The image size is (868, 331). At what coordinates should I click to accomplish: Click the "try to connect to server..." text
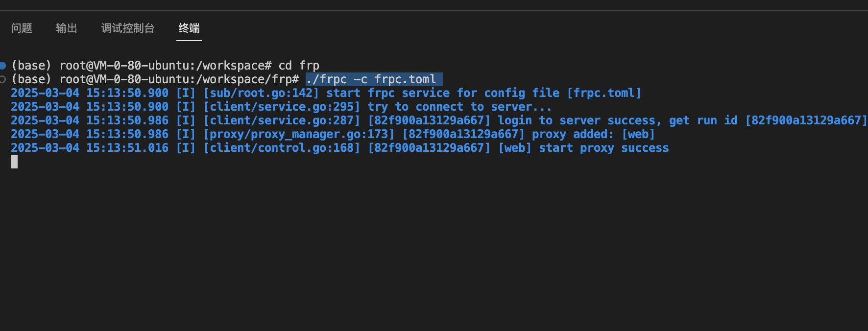pos(459,107)
